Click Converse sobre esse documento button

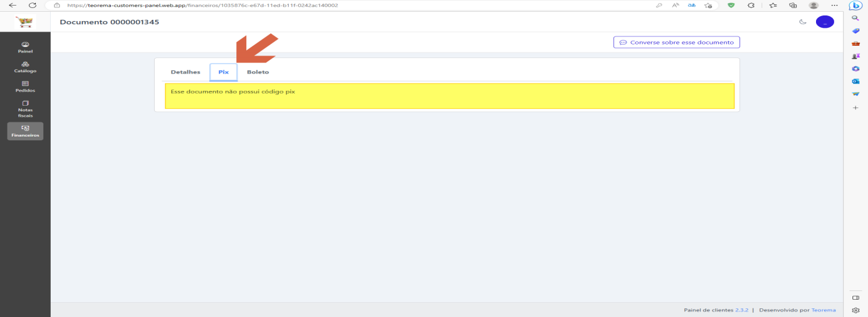click(x=676, y=43)
